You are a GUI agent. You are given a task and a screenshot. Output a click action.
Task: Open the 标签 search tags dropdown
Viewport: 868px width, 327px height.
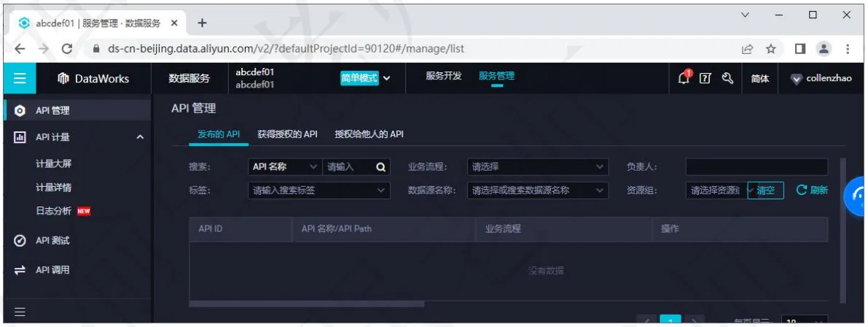319,190
